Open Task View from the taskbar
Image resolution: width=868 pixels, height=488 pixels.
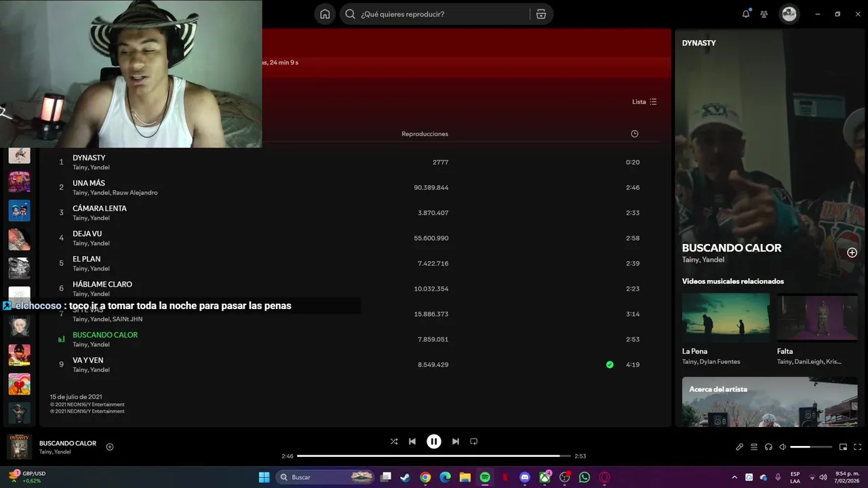tap(385, 477)
